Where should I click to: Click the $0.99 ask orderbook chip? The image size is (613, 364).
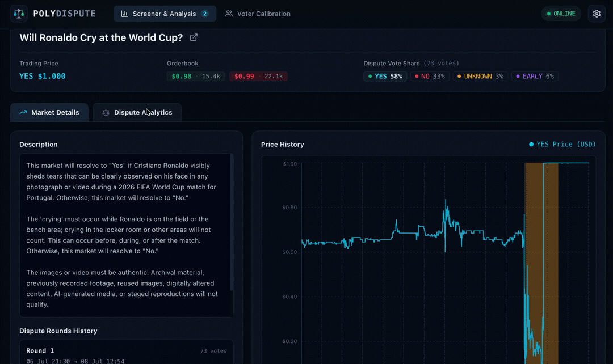258,76
